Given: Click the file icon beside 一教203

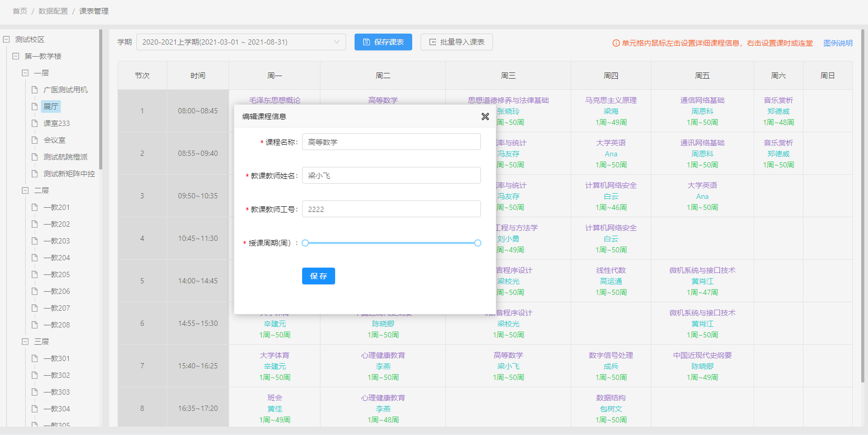Looking at the screenshot, I should point(35,241).
